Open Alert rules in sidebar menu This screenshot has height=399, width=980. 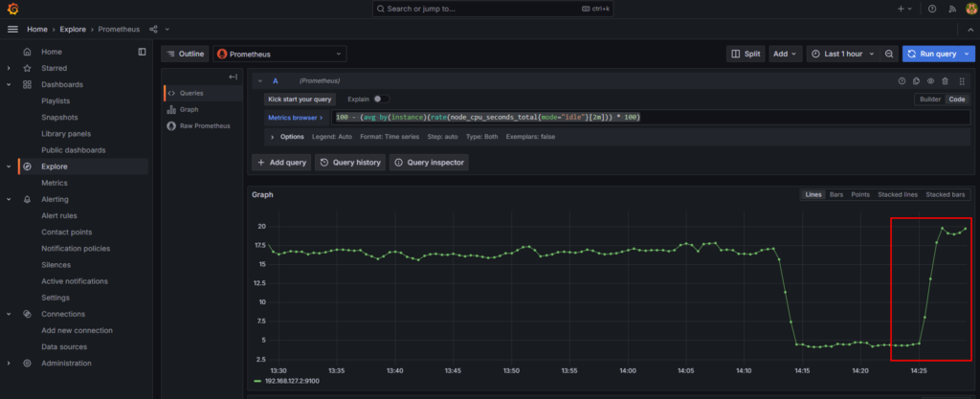58,215
